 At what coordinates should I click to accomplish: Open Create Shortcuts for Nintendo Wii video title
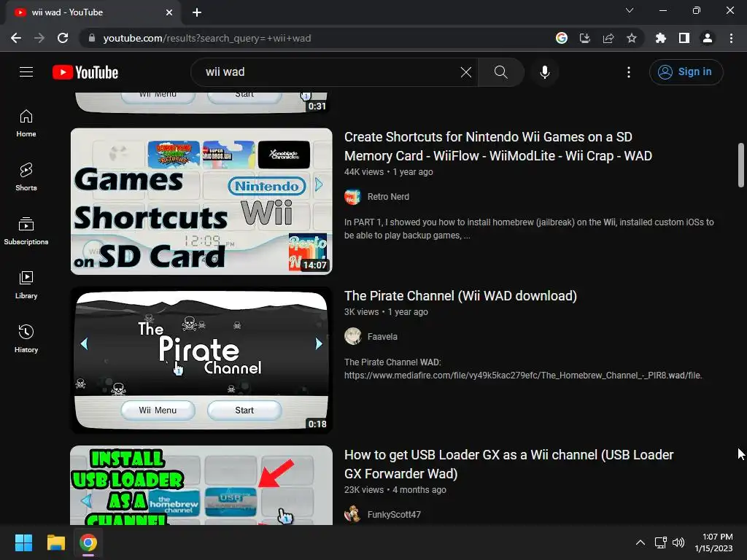pos(498,146)
